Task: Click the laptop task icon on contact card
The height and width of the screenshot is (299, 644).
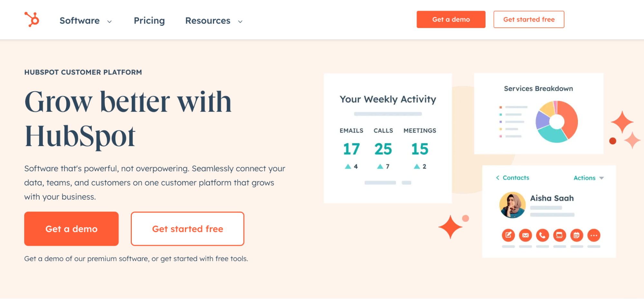Action: (560, 235)
